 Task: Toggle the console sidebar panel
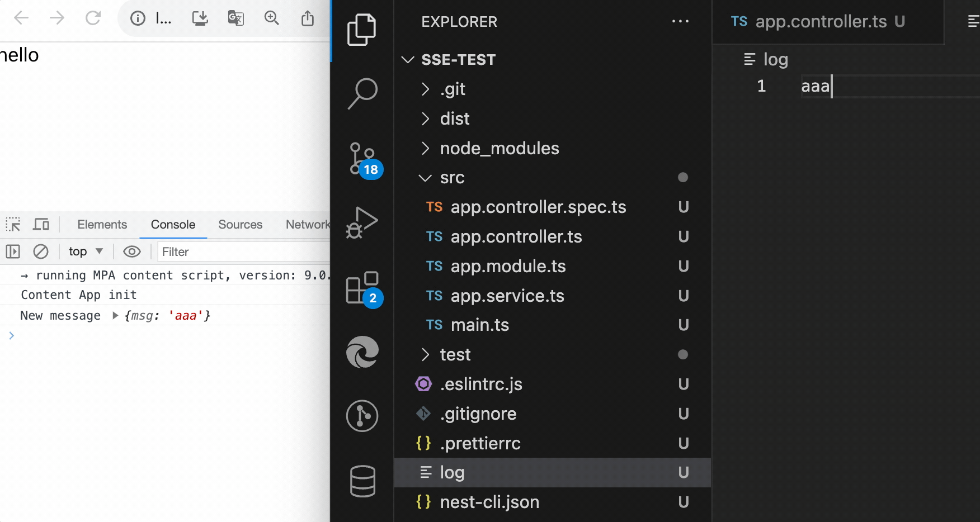pos(13,251)
